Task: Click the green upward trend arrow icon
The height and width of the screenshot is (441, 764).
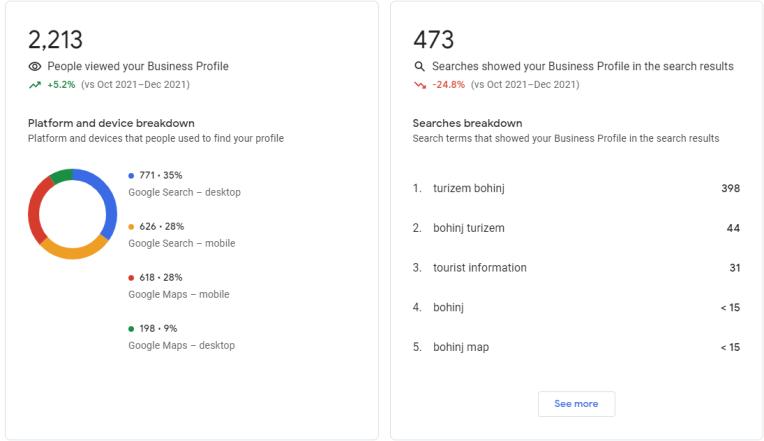Action: coord(35,85)
